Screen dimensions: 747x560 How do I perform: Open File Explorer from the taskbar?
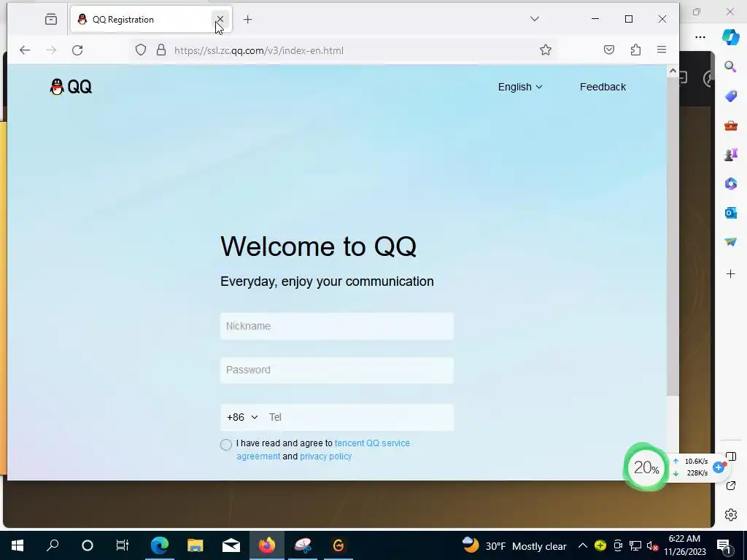[x=195, y=545]
